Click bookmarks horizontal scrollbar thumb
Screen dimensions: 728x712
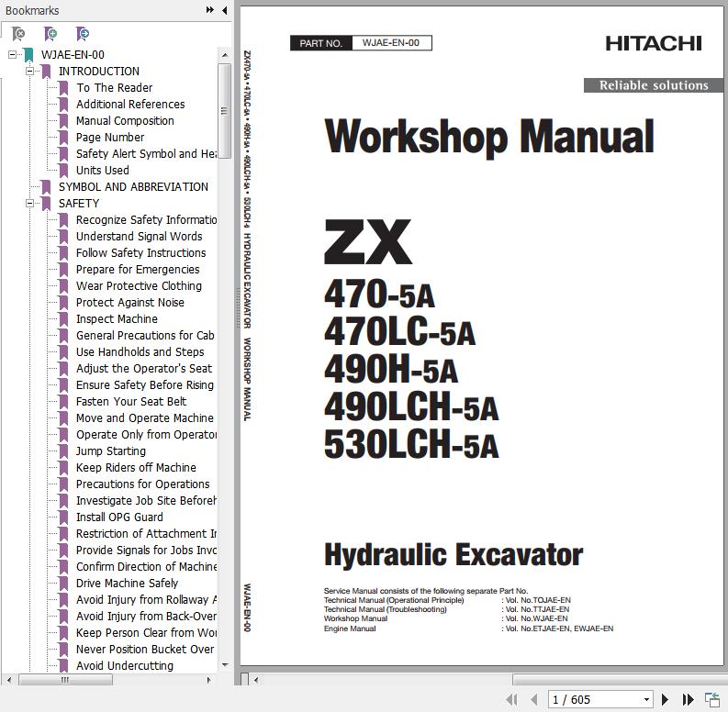coord(65,680)
